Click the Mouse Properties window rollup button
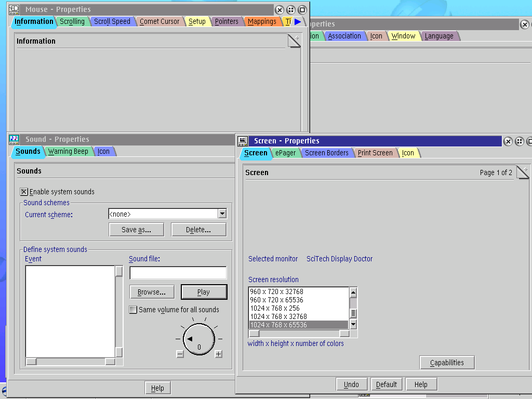Screen dimensions: 532x399 point(291,10)
